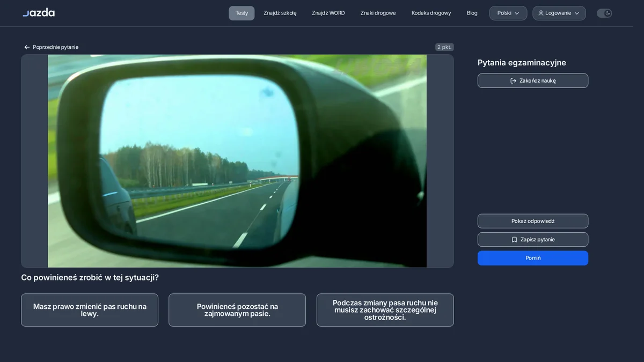Screen dimensions: 644x362
Task: Save question with Zapisz pytanie
Action: (x=533, y=240)
